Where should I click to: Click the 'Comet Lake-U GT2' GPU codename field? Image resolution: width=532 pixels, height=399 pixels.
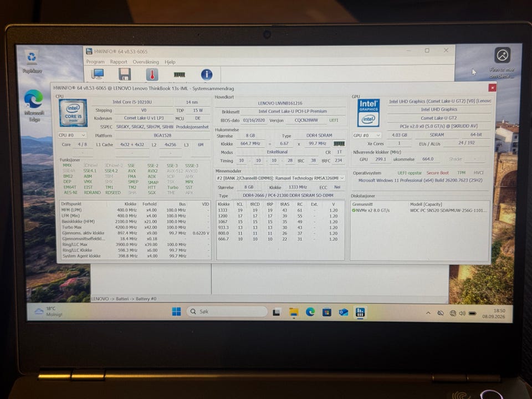pyautogui.click(x=439, y=117)
